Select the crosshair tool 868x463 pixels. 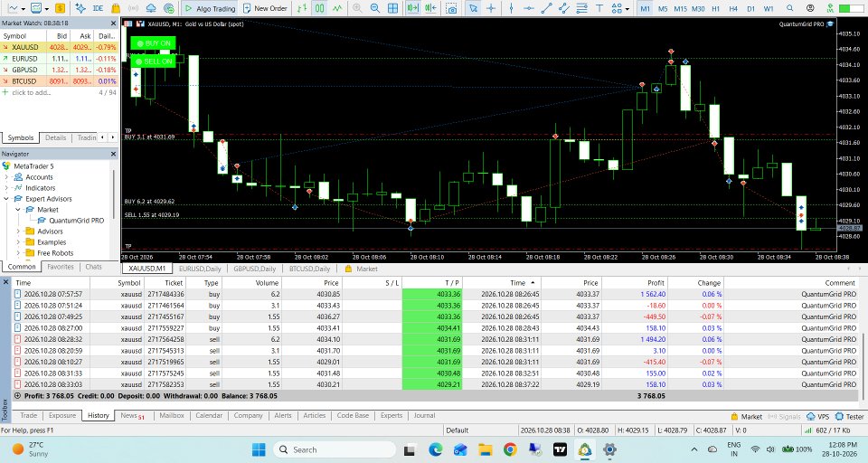(490, 8)
